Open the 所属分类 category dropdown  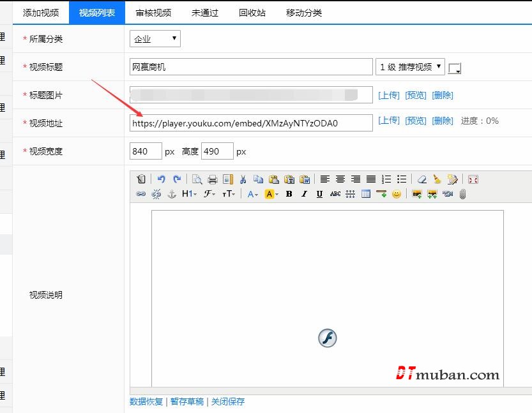click(155, 39)
